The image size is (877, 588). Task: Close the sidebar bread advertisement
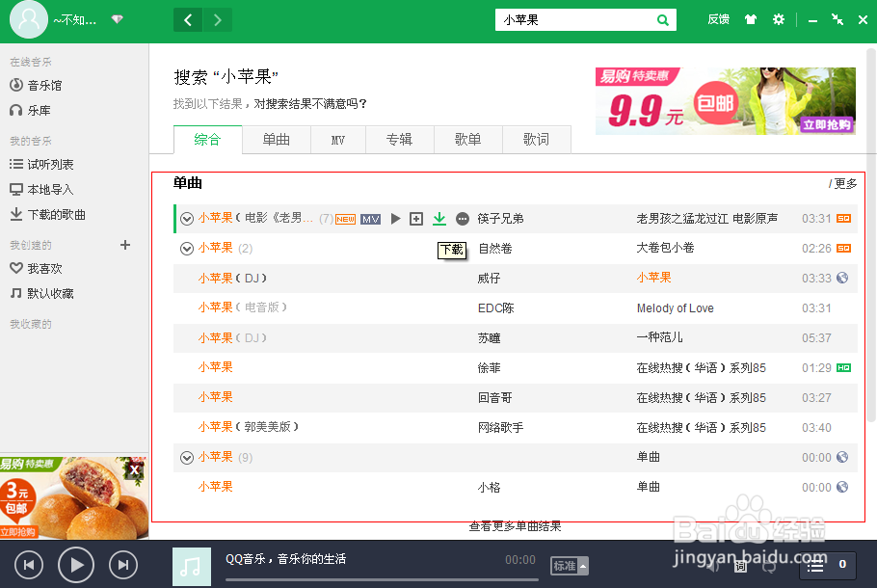135,469
